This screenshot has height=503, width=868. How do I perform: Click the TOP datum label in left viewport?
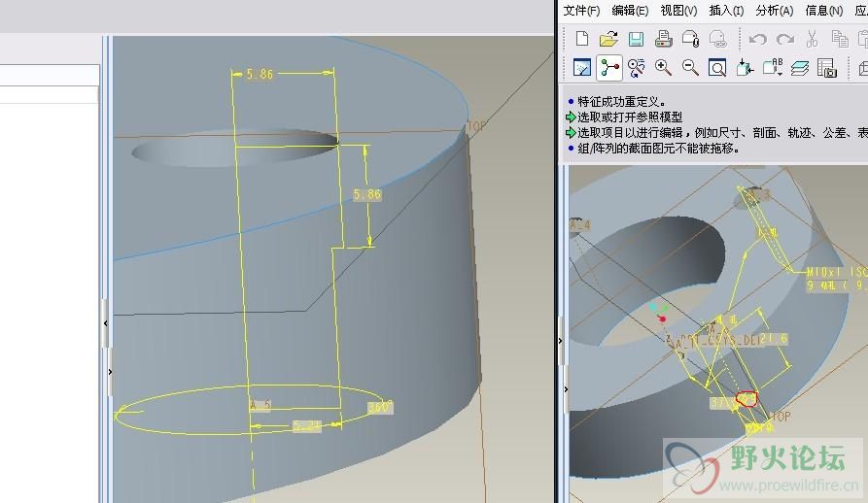476,126
